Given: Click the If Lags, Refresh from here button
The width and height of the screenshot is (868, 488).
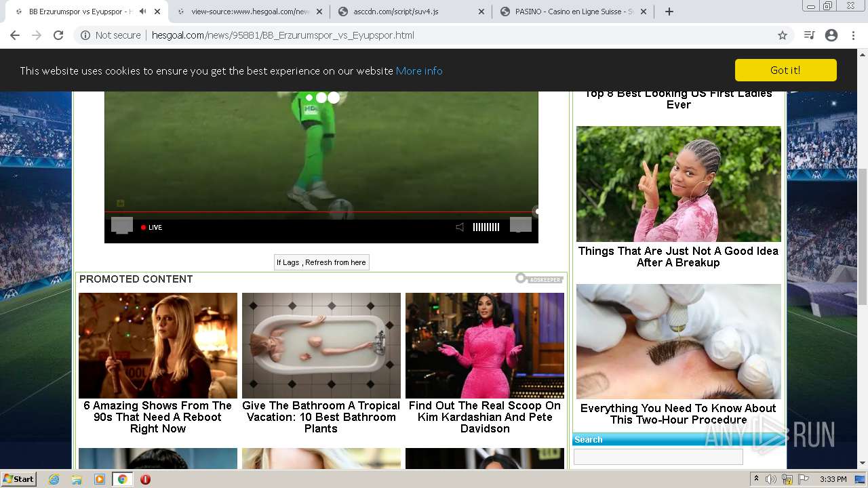Looking at the screenshot, I should [321, 262].
